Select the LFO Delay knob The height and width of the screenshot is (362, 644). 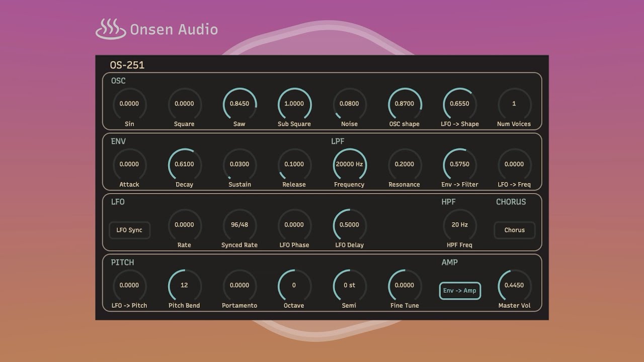[349, 225]
